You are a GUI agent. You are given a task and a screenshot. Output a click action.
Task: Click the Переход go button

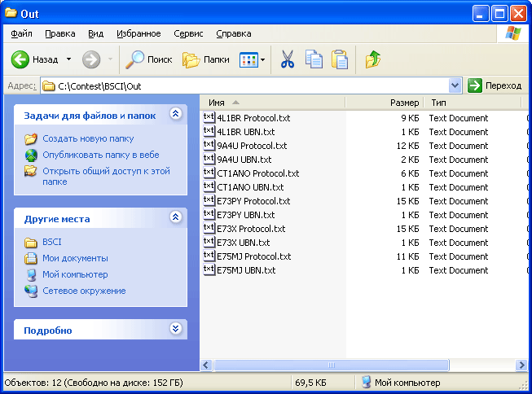coord(495,85)
